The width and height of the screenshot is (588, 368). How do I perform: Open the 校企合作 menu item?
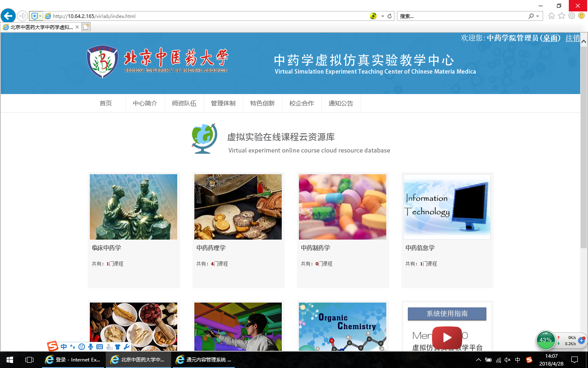pyautogui.click(x=302, y=103)
